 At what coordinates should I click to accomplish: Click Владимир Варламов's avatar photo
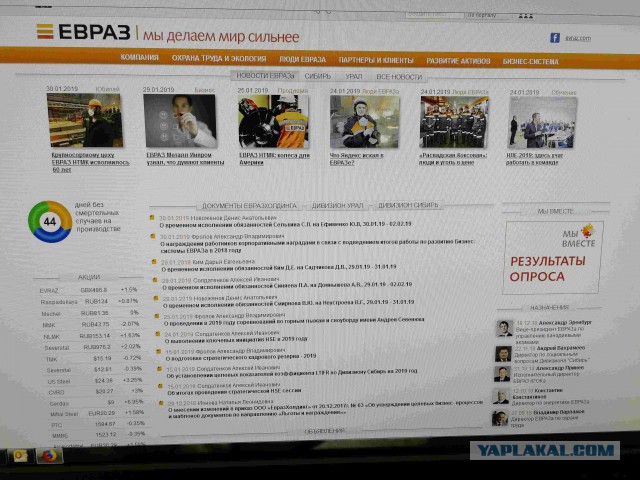pos(500,418)
